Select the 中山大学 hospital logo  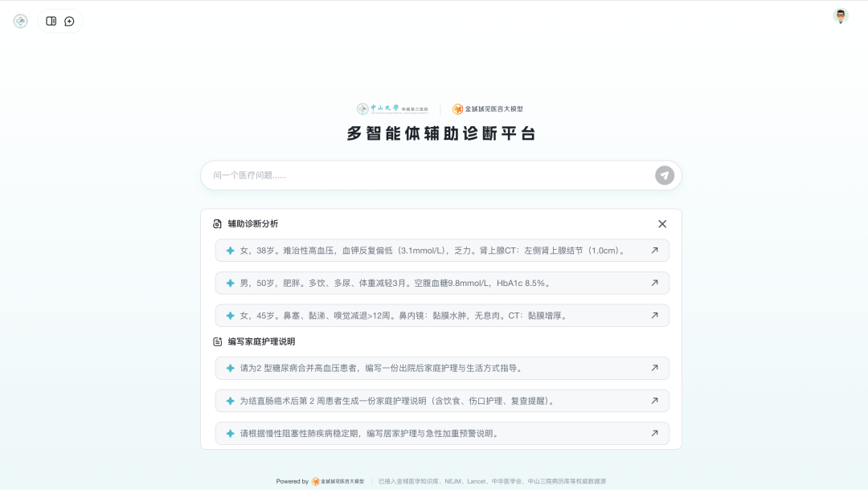coord(392,108)
